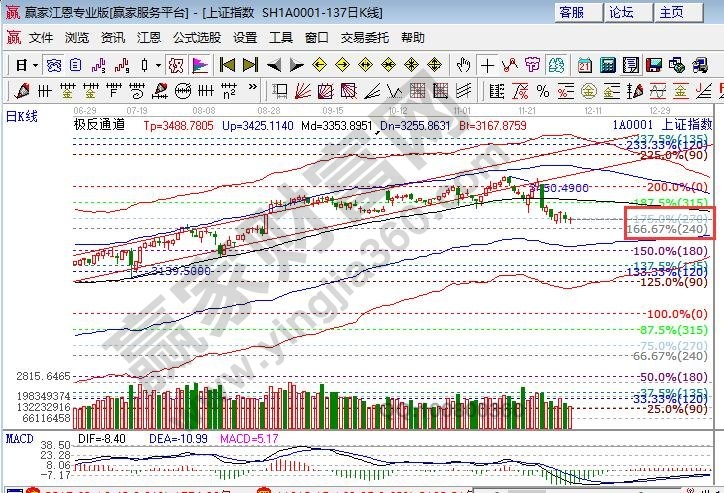724x493 pixels.
Task: Jump to first bar with skip-start icon
Action: click(x=227, y=65)
